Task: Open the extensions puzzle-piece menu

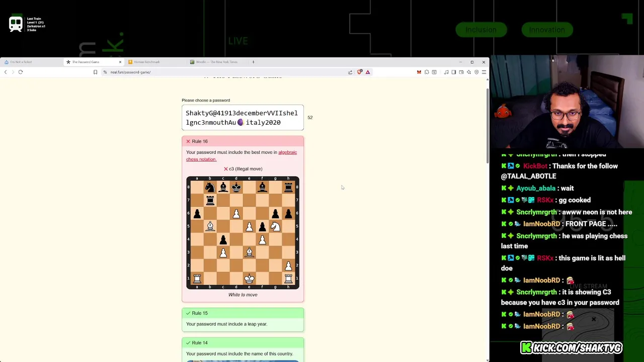Action: tap(427, 72)
